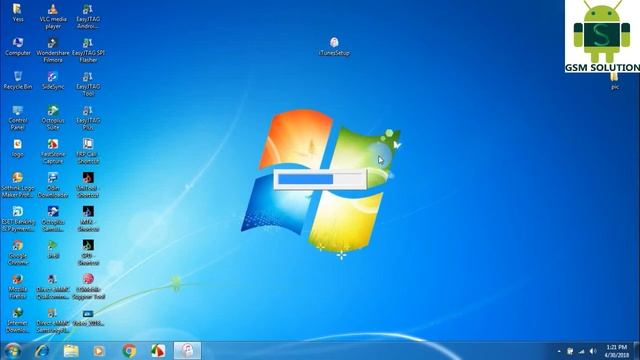
Task: Select the EasyJTAG SPI Flasher shortcut
Action: pyautogui.click(x=88, y=50)
